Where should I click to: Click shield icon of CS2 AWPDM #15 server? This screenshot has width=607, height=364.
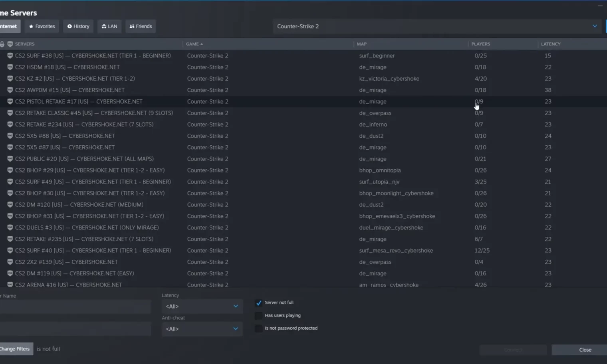pyautogui.click(x=10, y=90)
